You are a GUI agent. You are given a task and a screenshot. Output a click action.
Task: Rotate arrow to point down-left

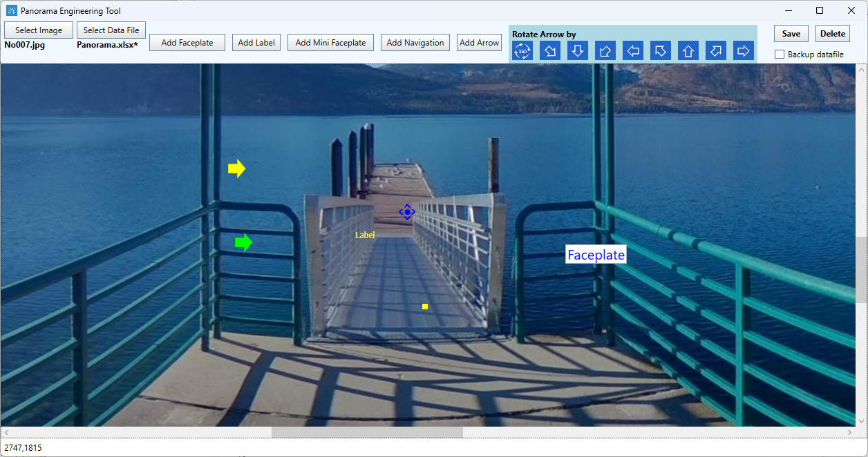(605, 51)
